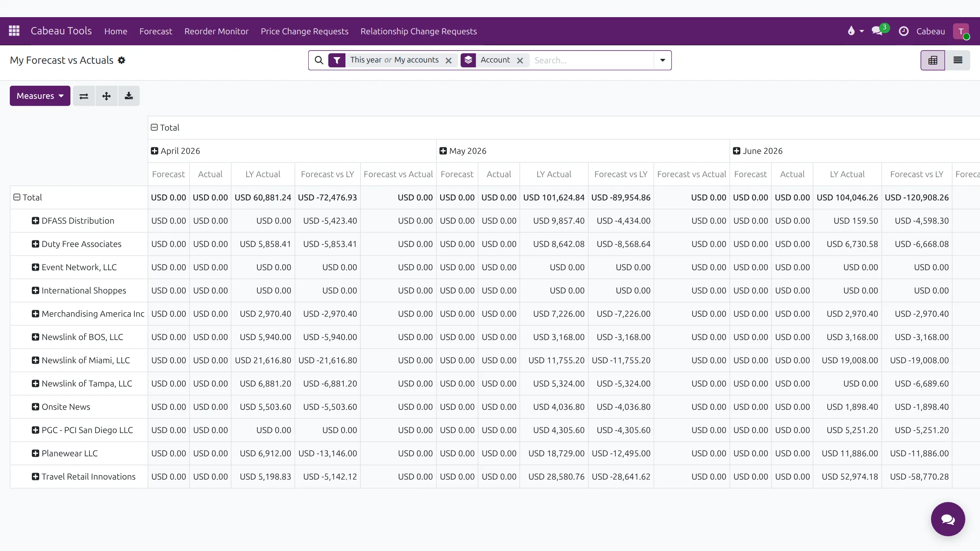Remove the Account group-by facet

tap(520, 60)
